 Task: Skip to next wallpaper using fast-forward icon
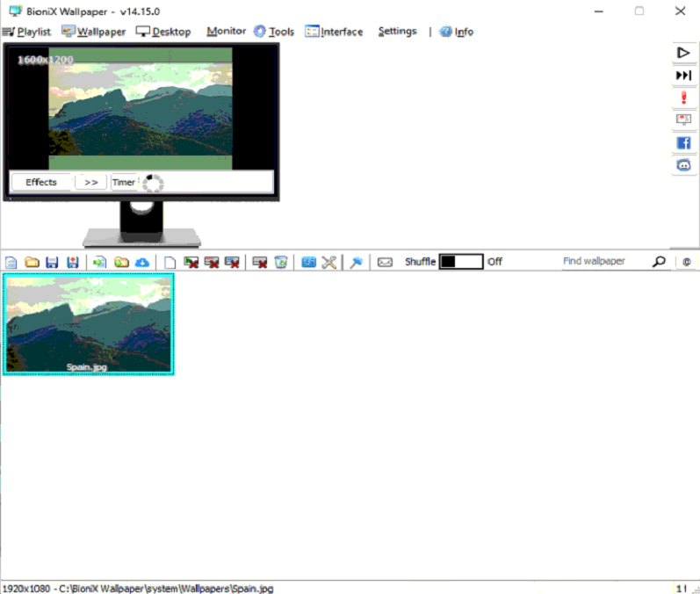(x=682, y=76)
